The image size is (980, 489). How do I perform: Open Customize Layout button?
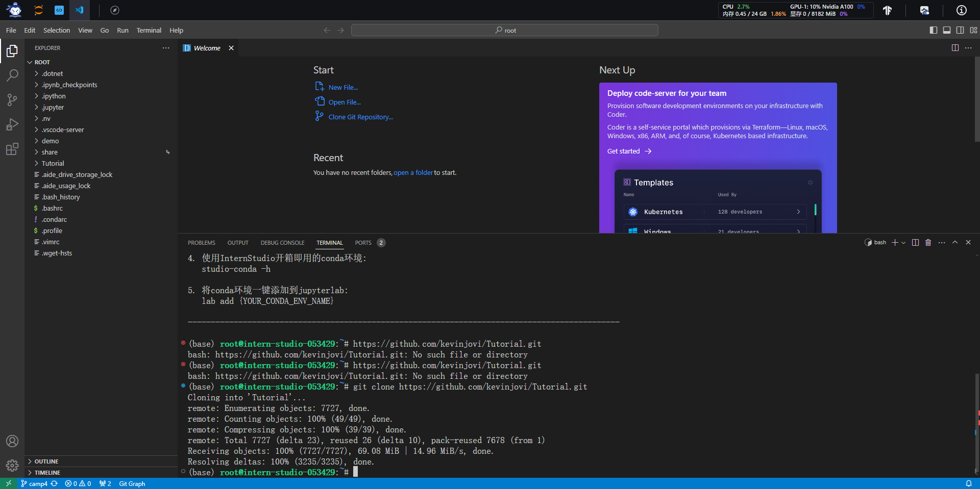pyautogui.click(x=973, y=30)
